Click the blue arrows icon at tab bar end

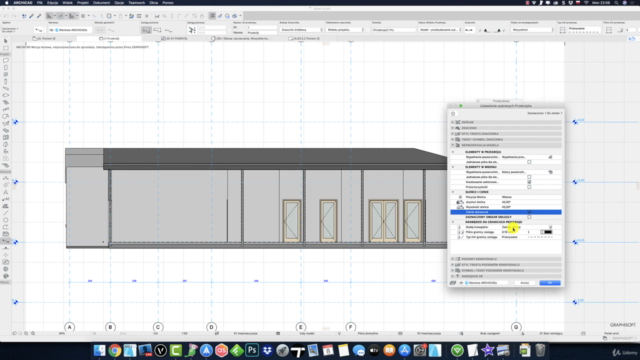click(632, 38)
